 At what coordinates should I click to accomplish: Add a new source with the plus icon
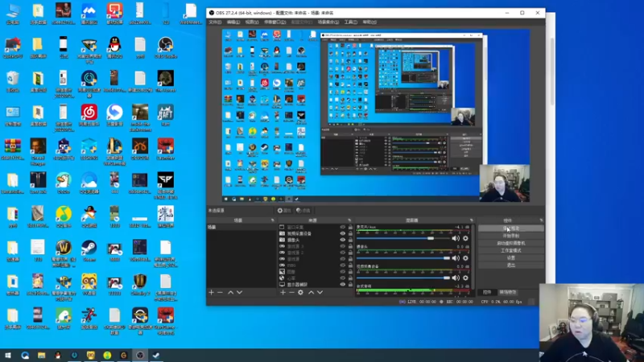(283, 292)
